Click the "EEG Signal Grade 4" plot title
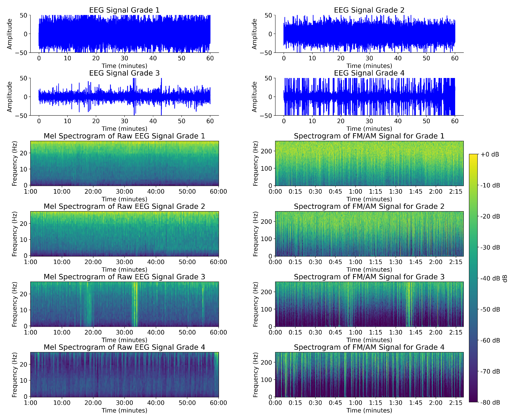Screen dimensions: 513x420 click(369, 73)
